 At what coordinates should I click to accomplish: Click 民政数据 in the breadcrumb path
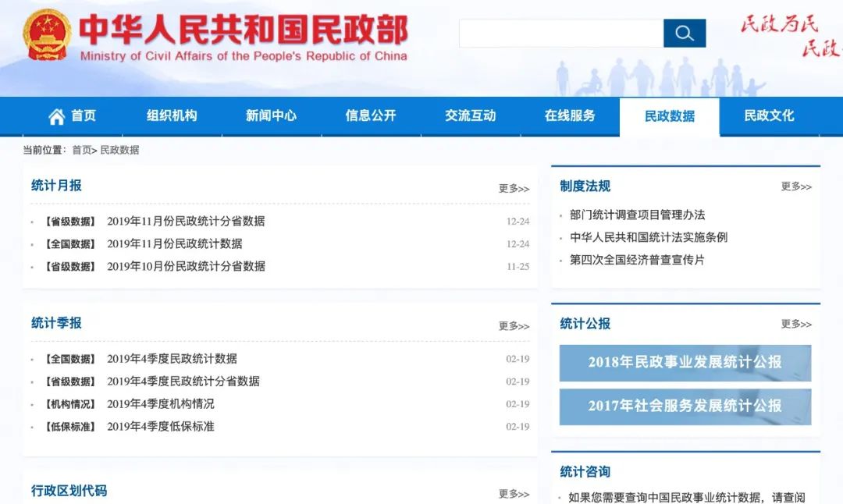[119, 150]
